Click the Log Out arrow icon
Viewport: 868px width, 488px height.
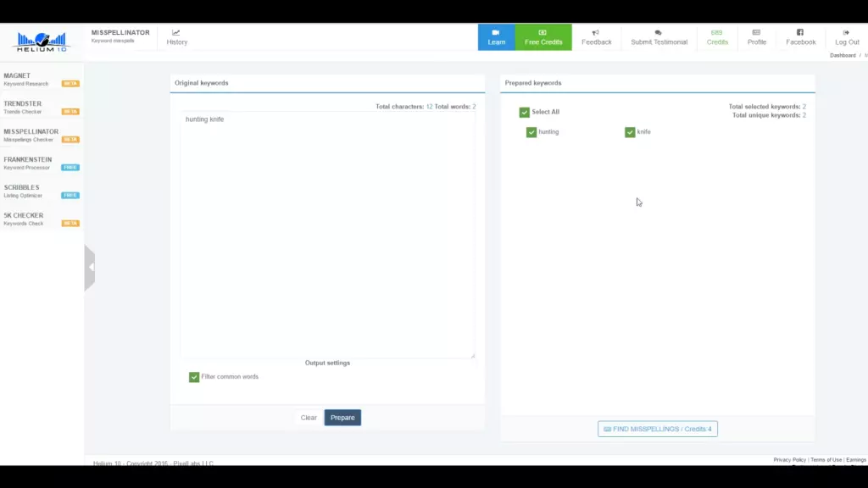tap(846, 33)
